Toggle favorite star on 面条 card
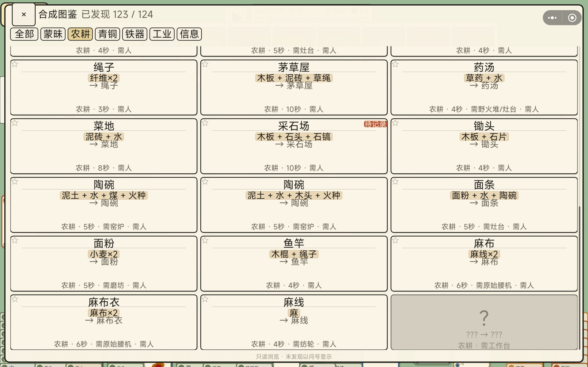This screenshot has height=367, width=588. [x=395, y=182]
